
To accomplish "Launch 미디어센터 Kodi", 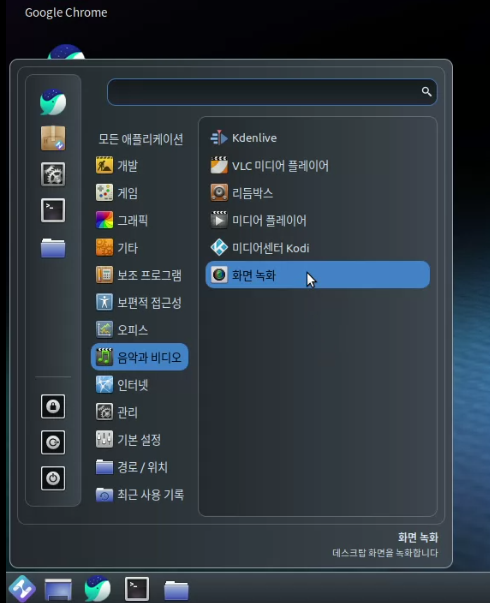I will click(318, 248).
